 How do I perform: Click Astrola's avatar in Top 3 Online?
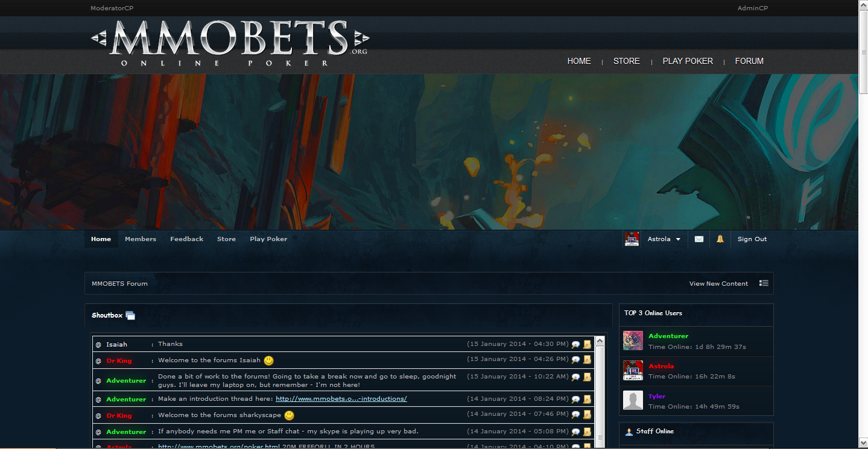(633, 371)
